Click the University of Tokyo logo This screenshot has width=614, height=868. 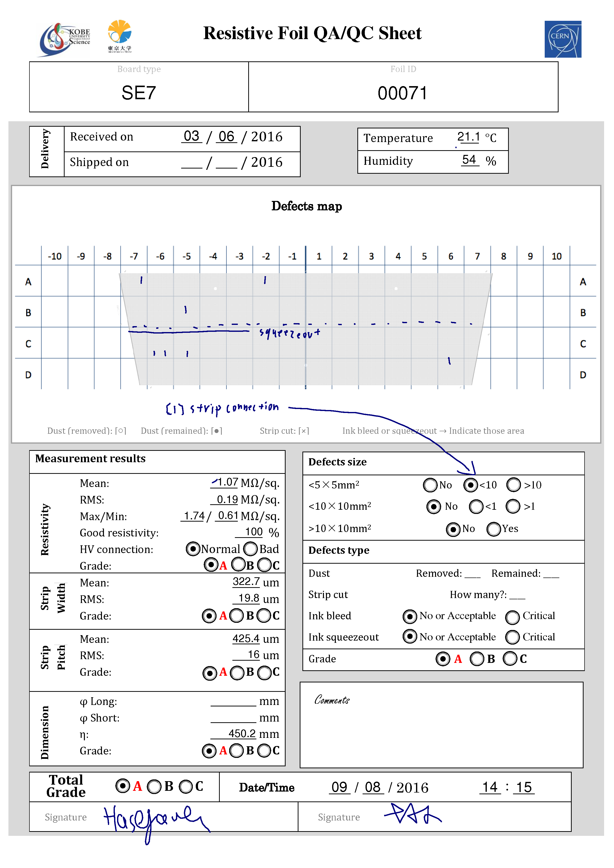pos(120,36)
